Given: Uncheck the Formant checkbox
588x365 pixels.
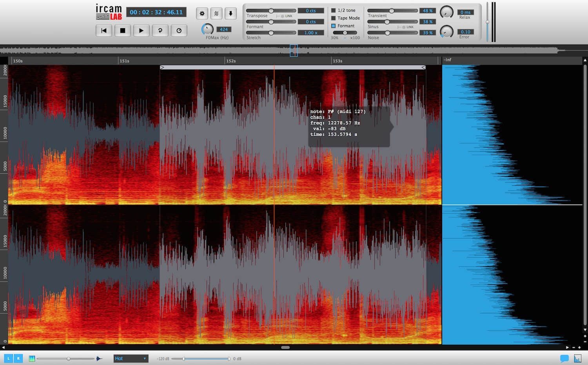Looking at the screenshot, I should point(334,26).
